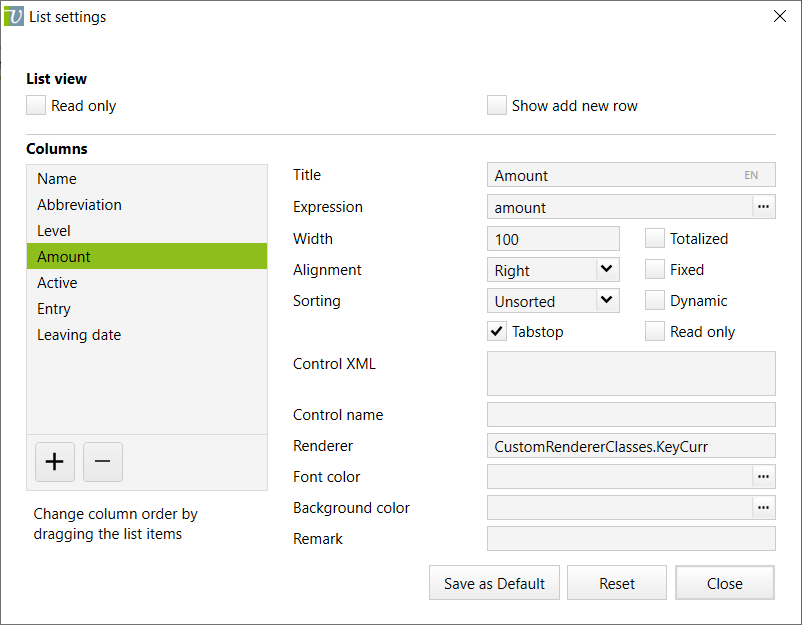
Task: Select the Abbreviation column in list
Action: point(80,205)
